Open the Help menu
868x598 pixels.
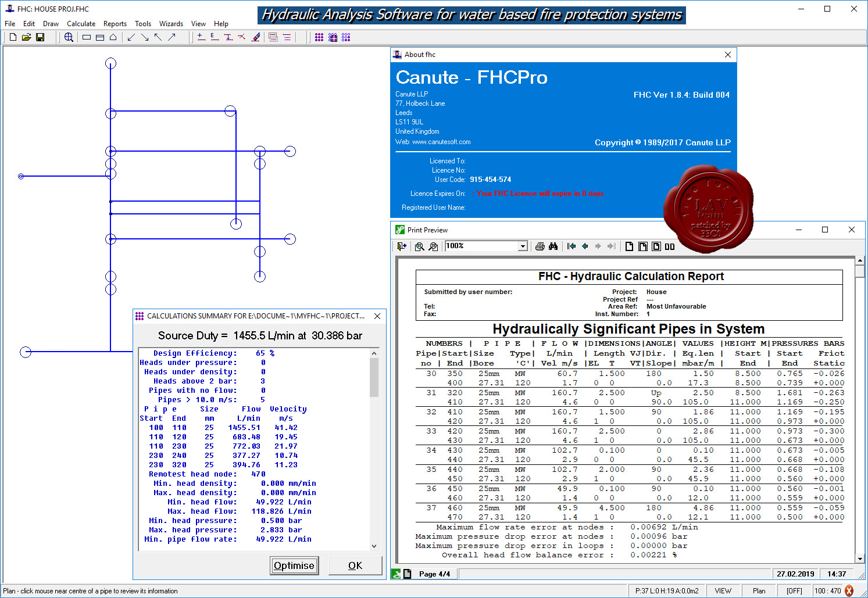[221, 24]
